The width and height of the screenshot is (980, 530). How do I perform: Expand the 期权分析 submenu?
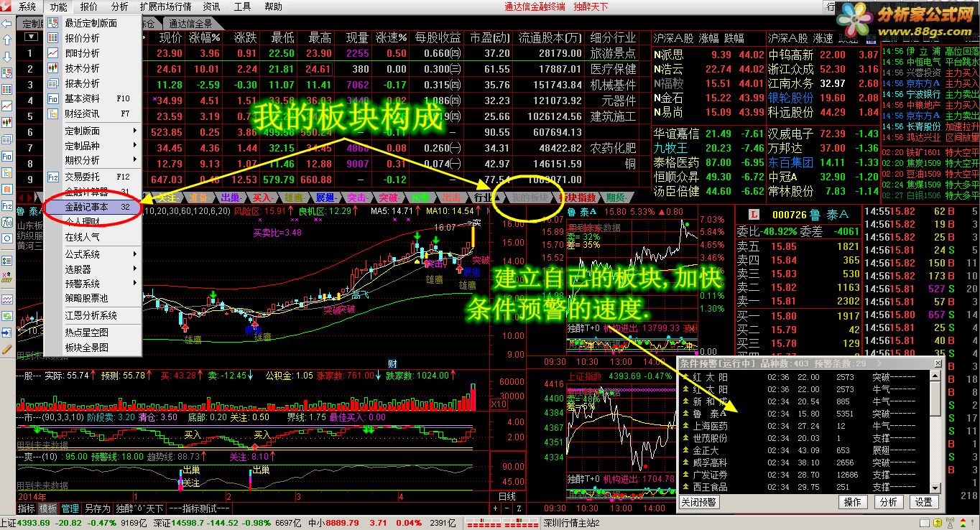[x=93, y=160]
